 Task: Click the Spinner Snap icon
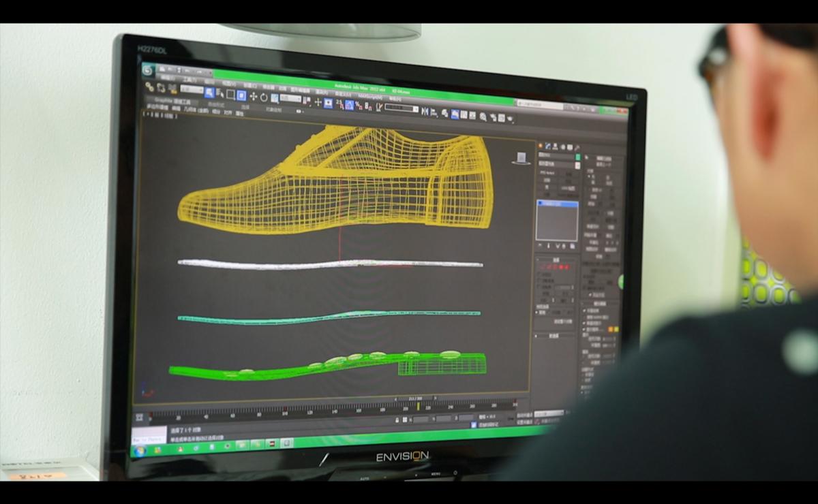pos(369,106)
